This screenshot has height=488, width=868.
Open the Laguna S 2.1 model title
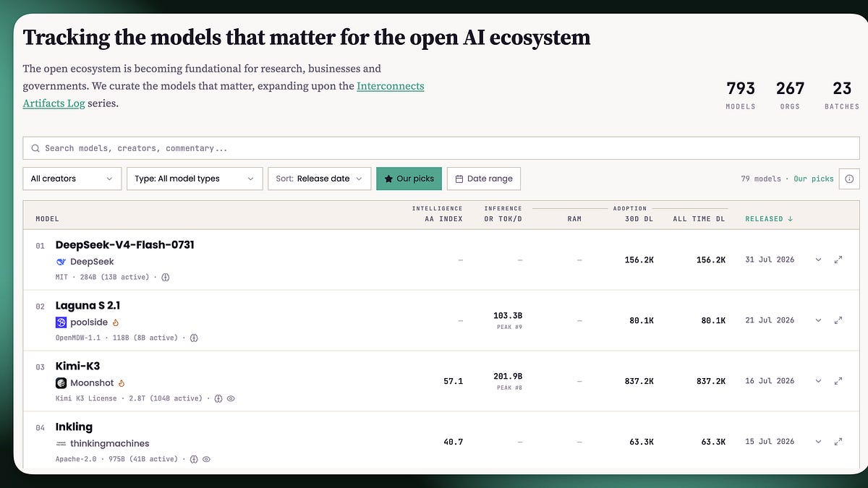click(x=88, y=306)
